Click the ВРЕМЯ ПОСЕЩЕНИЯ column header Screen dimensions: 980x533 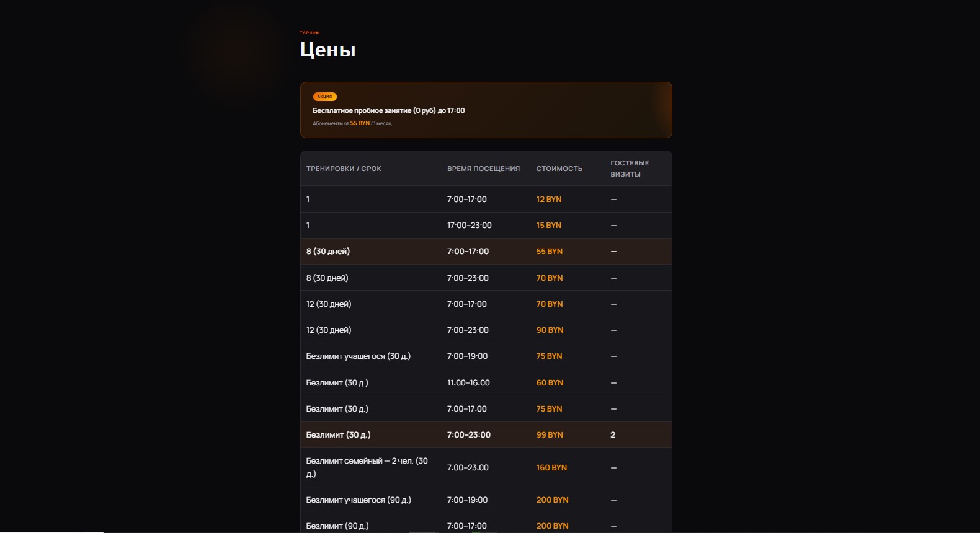pyautogui.click(x=483, y=169)
